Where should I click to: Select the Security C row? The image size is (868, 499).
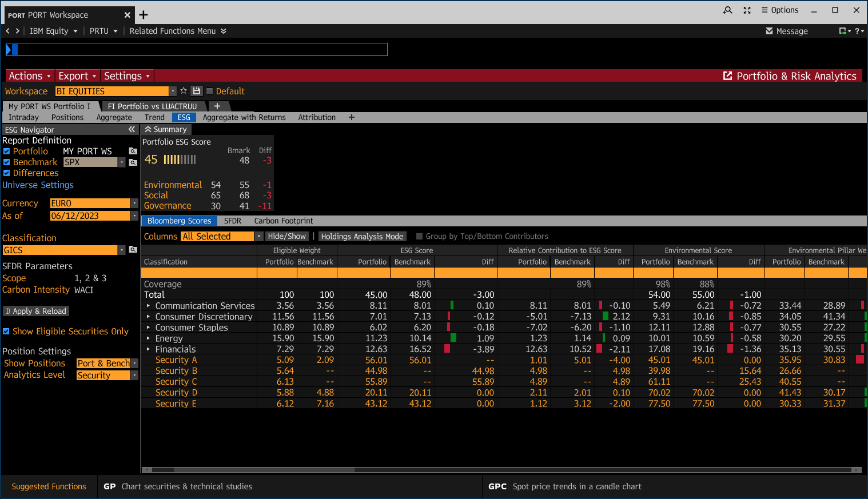[504, 382]
